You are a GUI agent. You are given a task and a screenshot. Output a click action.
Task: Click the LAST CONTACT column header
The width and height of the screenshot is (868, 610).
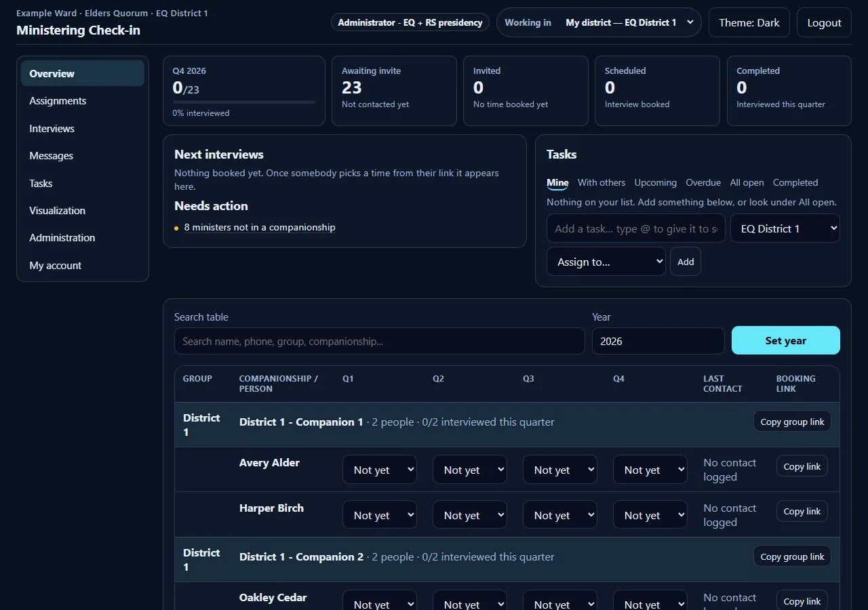[723, 384]
